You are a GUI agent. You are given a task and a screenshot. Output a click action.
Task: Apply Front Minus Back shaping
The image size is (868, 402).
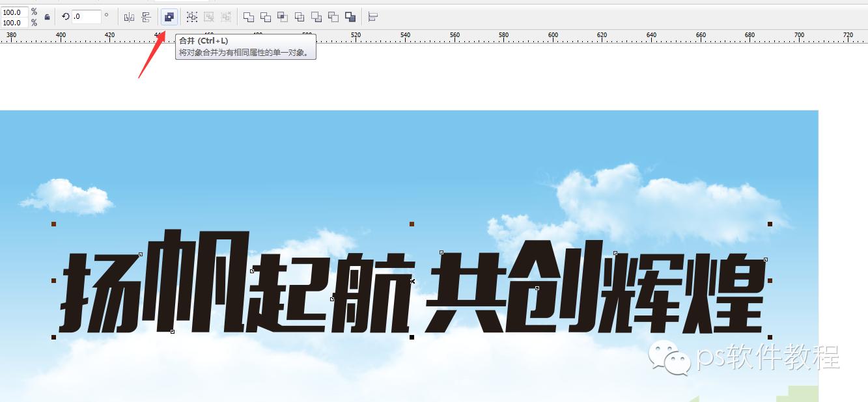click(x=316, y=16)
